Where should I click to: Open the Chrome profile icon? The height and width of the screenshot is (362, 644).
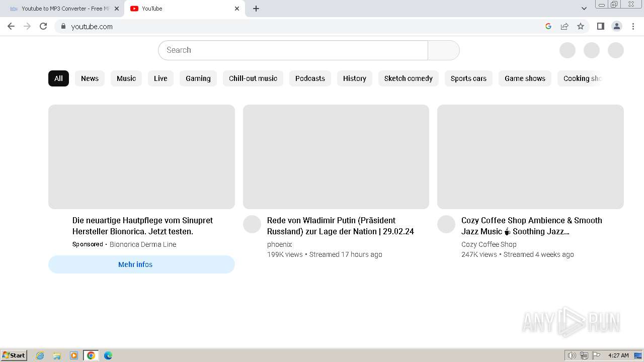617,26
